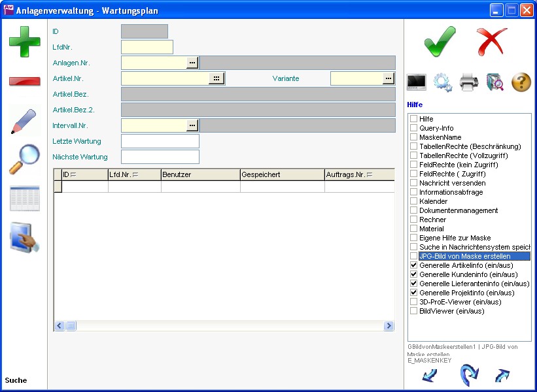Image resolution: width=537 pixels, height=392 pixels.
Task: Open search with the magnifying glass icon
Action: (x=24, y=159)
